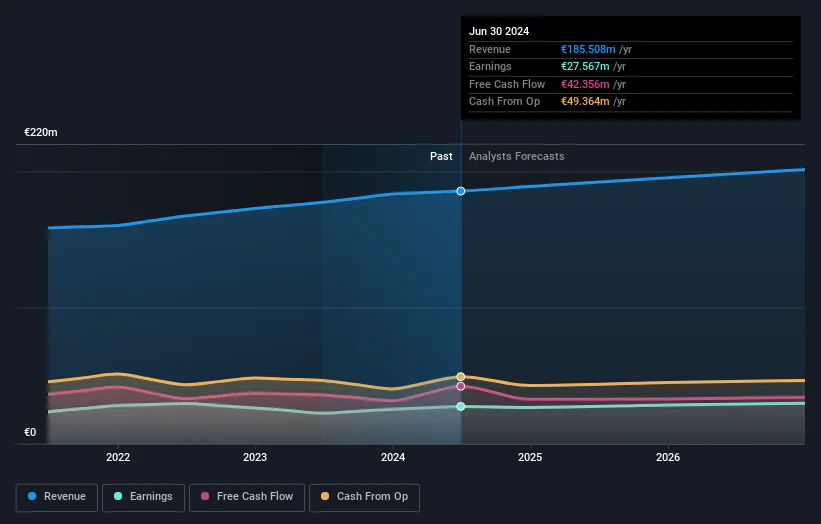This screenshot has height=524, width=821.
Task: Click the orange Cash From Op legend dot
Action: pos(325,496)
